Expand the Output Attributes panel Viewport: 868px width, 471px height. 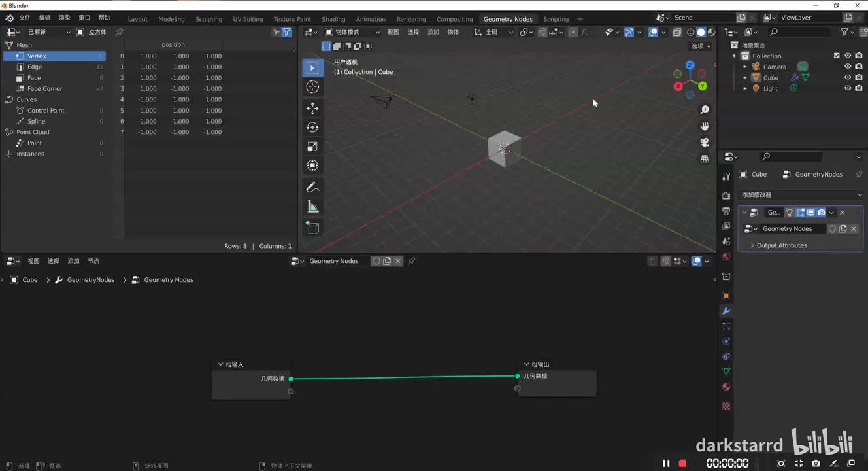click(x=781, y=245)
